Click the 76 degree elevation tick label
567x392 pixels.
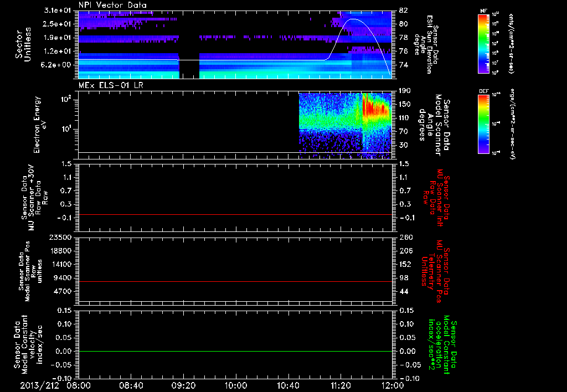pos(403,51)
